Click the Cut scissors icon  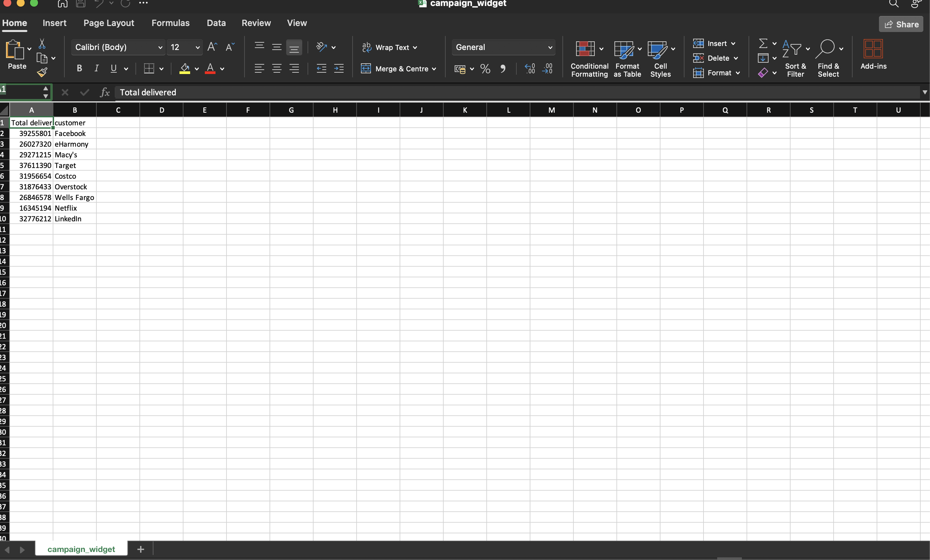click(42, 44)
